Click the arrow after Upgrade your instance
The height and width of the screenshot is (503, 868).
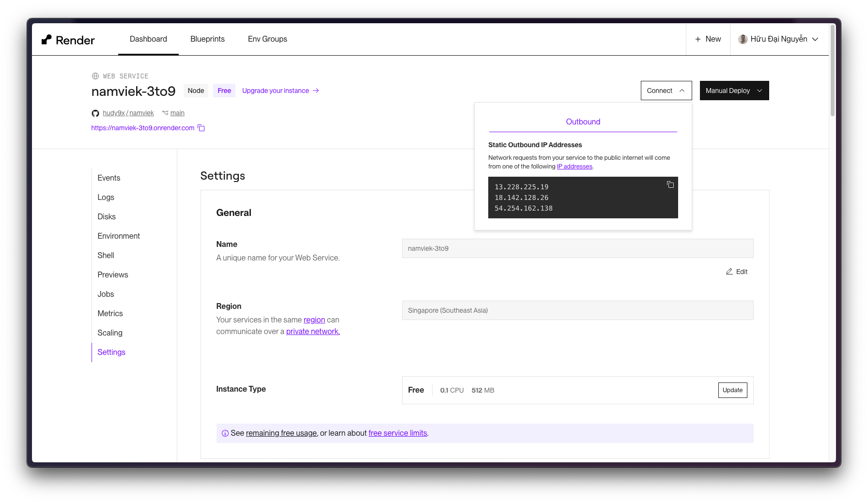coord(316,91)
